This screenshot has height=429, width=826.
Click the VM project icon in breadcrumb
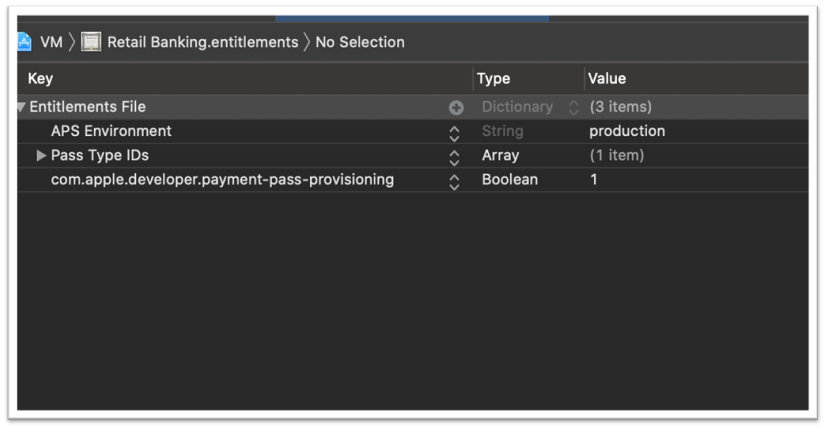(24, 42)
